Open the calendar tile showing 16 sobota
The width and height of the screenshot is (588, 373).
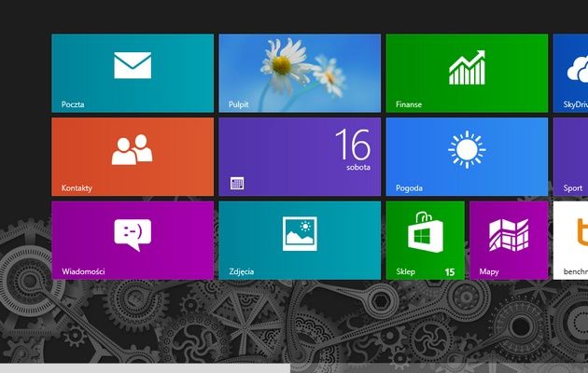click(x=300, y=157)
